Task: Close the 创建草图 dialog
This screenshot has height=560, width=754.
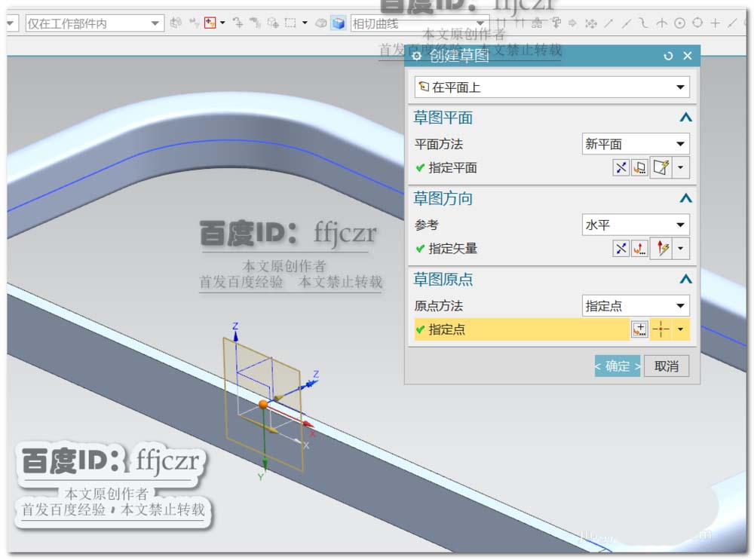Action: click(x=688, y=56)
